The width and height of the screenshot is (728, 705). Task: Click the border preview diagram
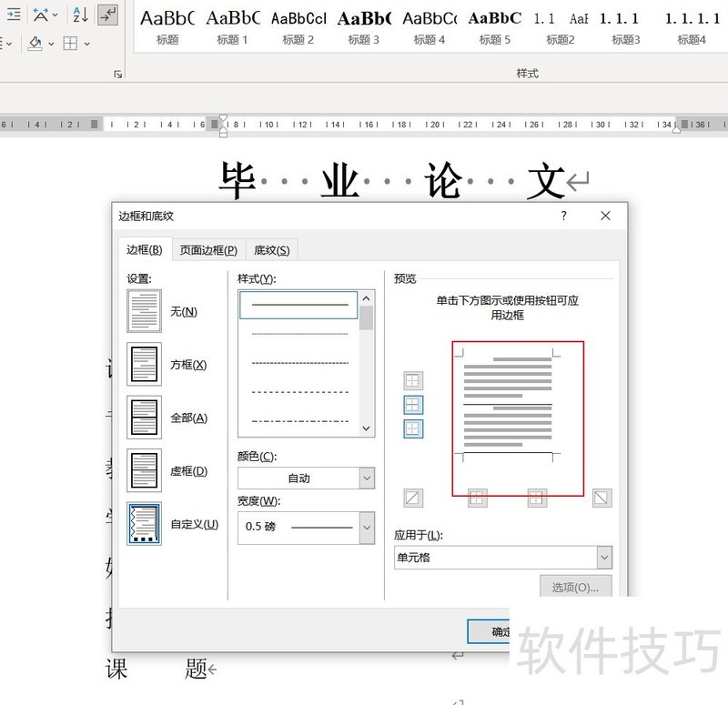click(x=508, y=406)
